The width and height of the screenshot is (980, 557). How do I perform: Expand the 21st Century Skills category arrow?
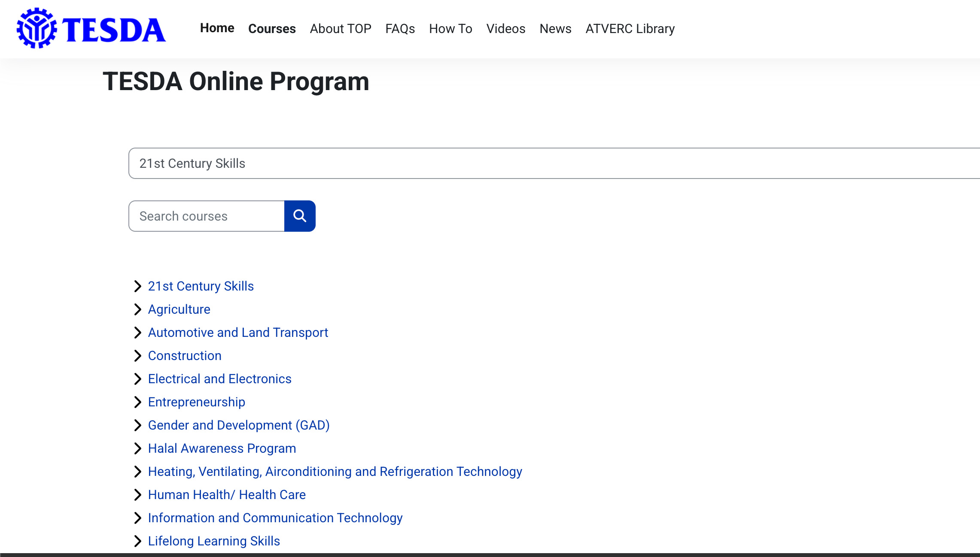(x=138, y=286)
